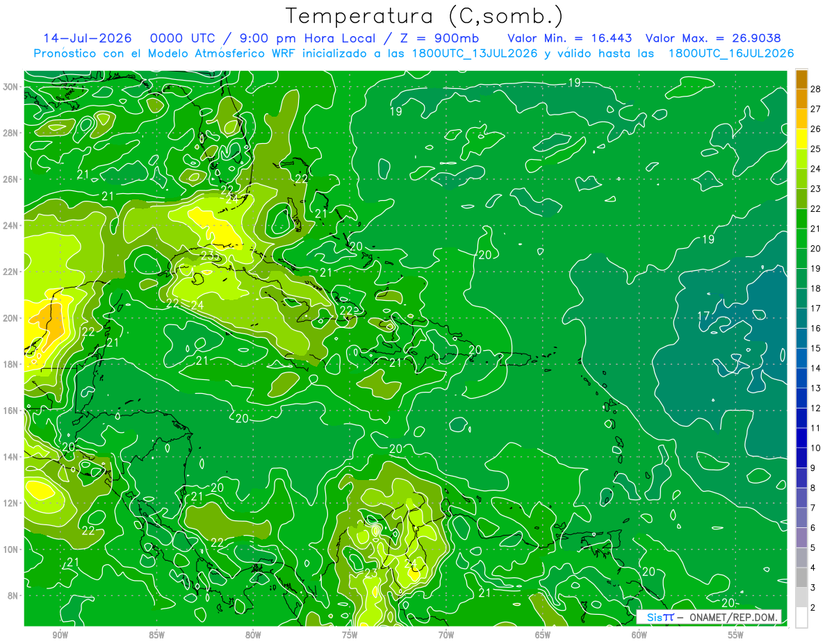Click the "10" label on the color scale

point(815,448)
